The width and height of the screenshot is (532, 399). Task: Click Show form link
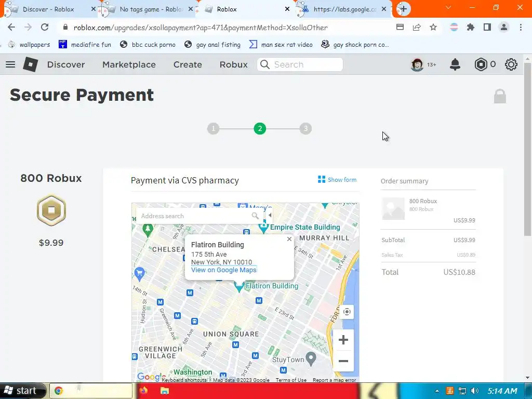click(x=337, y=179)
